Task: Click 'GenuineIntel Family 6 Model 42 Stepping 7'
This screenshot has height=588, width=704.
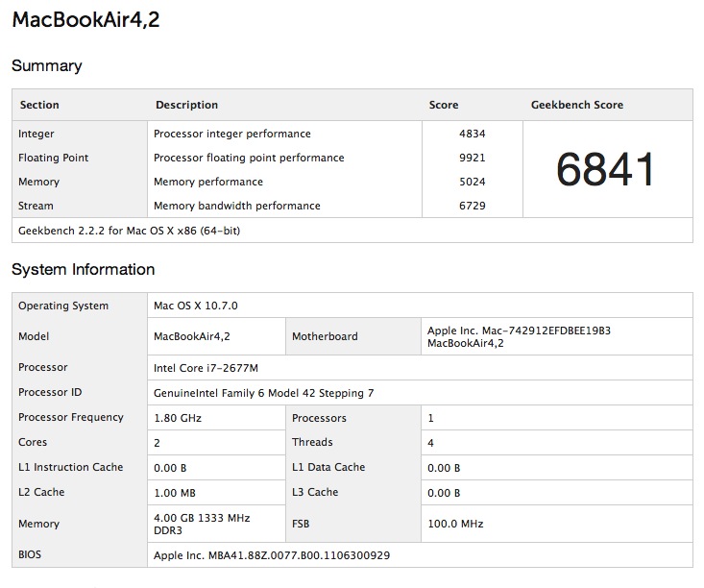Action: click(263, 394)
